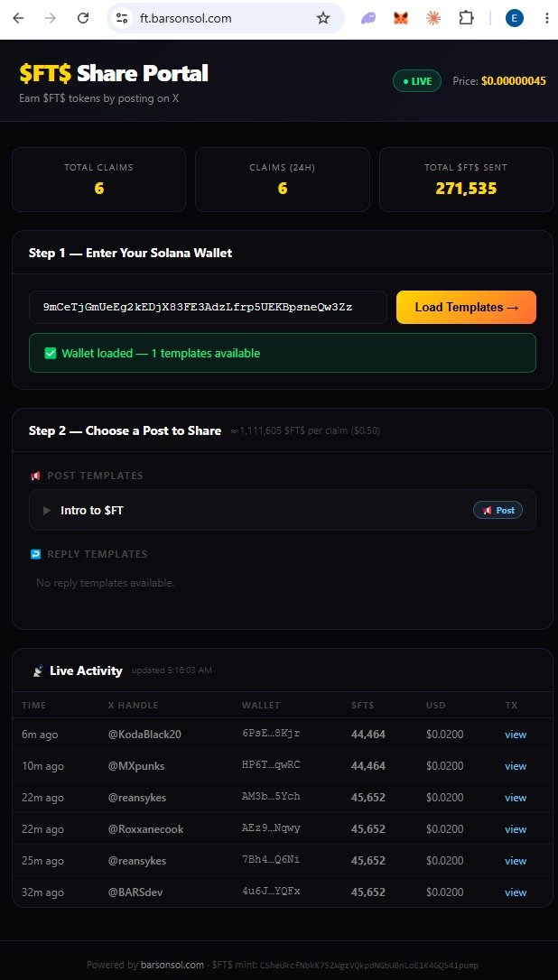Click the browser back arrow
This screenshot has height=980, width=558.
18,18
